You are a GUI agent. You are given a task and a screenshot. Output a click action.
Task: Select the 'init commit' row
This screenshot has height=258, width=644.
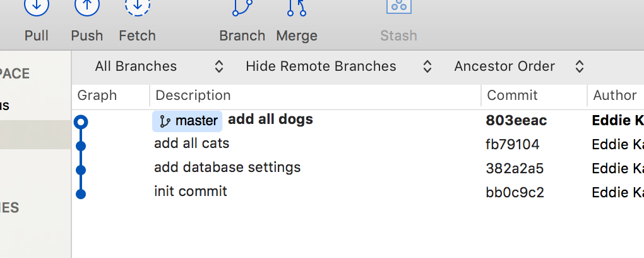coord(190,191)
